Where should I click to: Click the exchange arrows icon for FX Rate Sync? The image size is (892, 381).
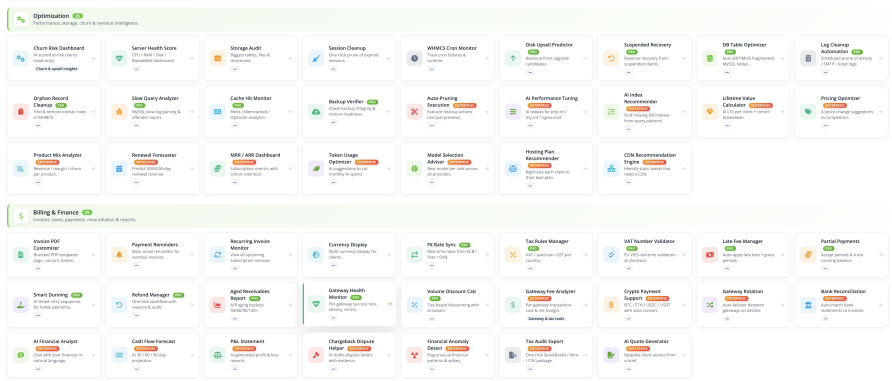415,255
